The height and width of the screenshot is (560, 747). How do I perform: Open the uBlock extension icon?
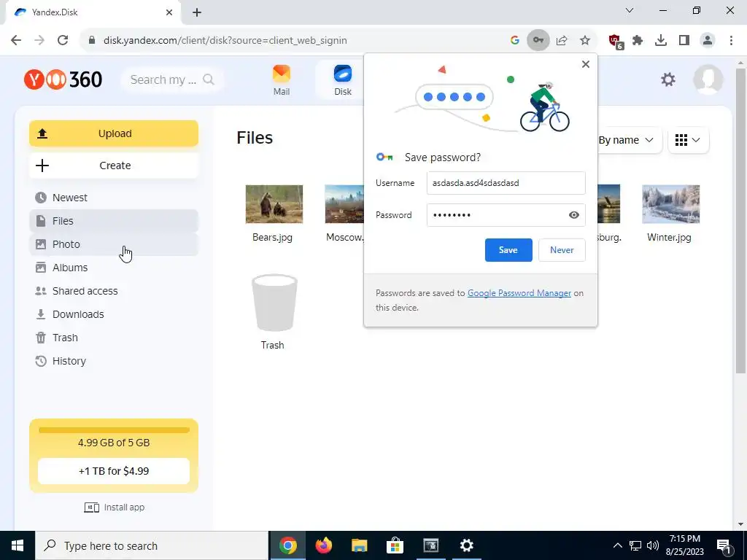click(x=616, y=41)
